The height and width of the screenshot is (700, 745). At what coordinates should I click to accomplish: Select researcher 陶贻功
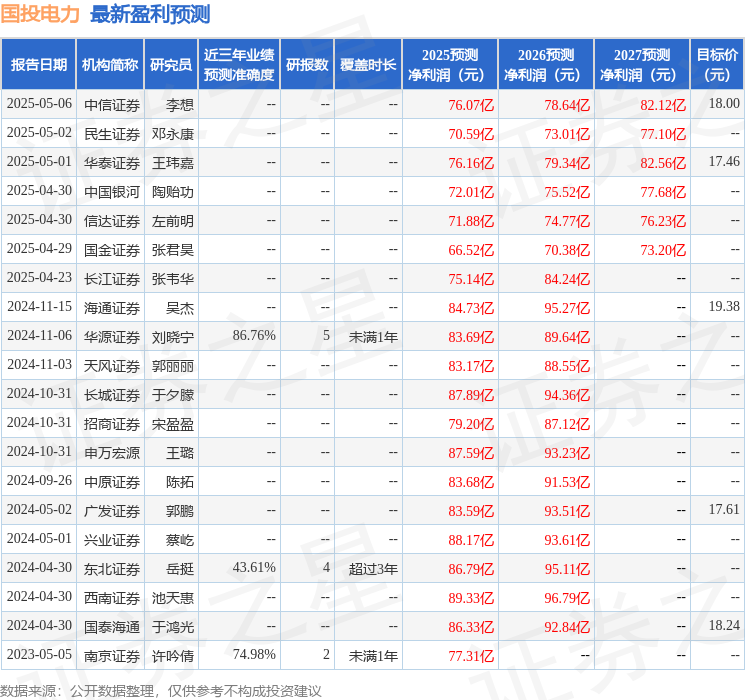(173, 192)
